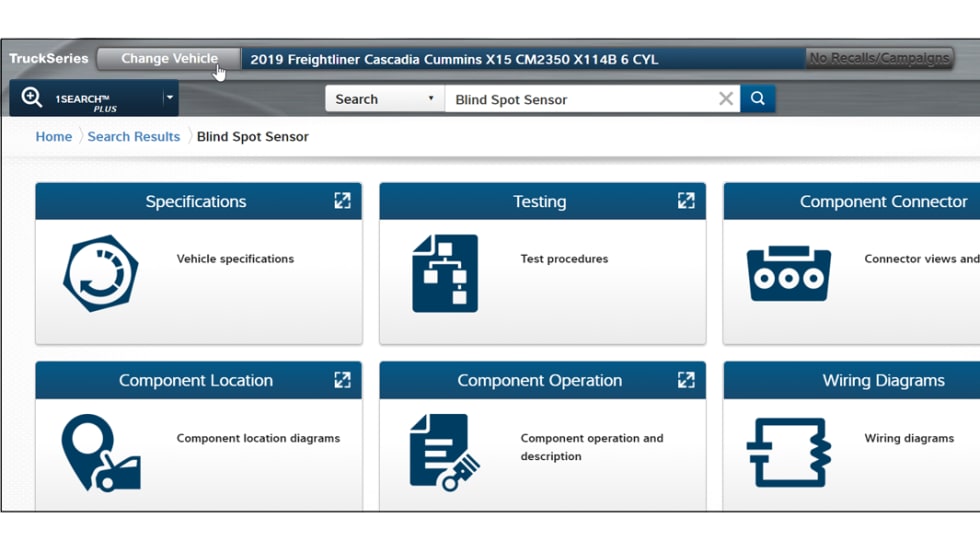Click the Blind Spot Sensor search field
Screen dimensions: 980x552
(x=580, y=99)
